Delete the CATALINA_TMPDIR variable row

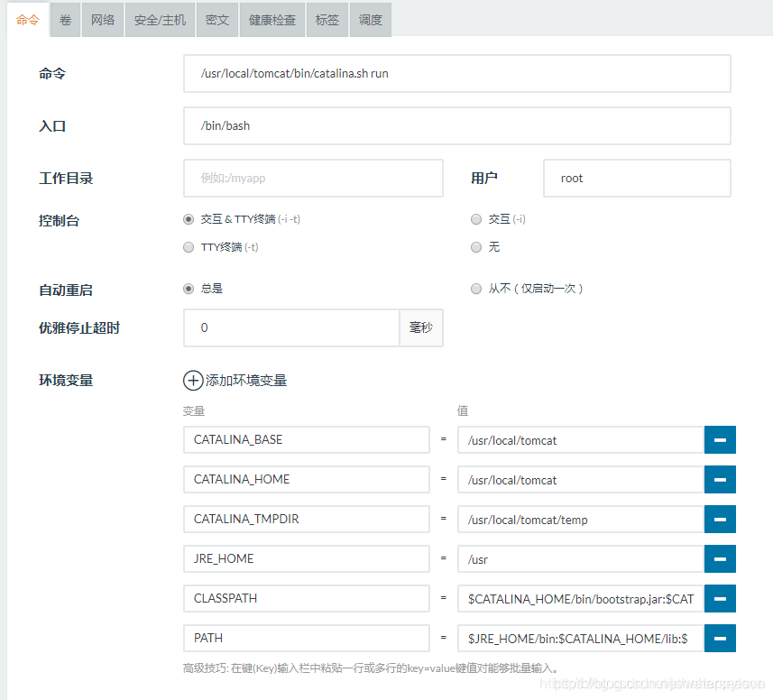(x=720, y=520)
